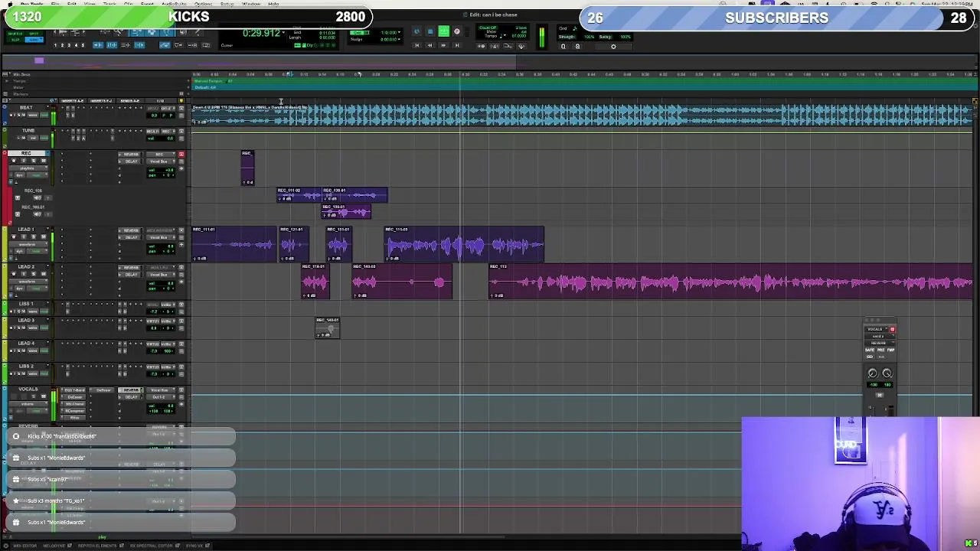Open the VOCALS volume track view dropdown
The width and height of the screenshot is (980, 551).
[28, 404]
